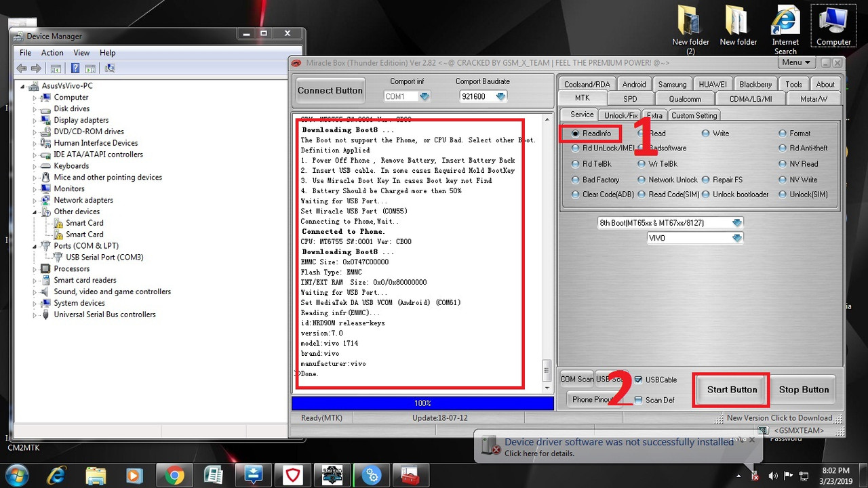Click the blue Help icon in Device Manager toolbar

click(75, 68)
